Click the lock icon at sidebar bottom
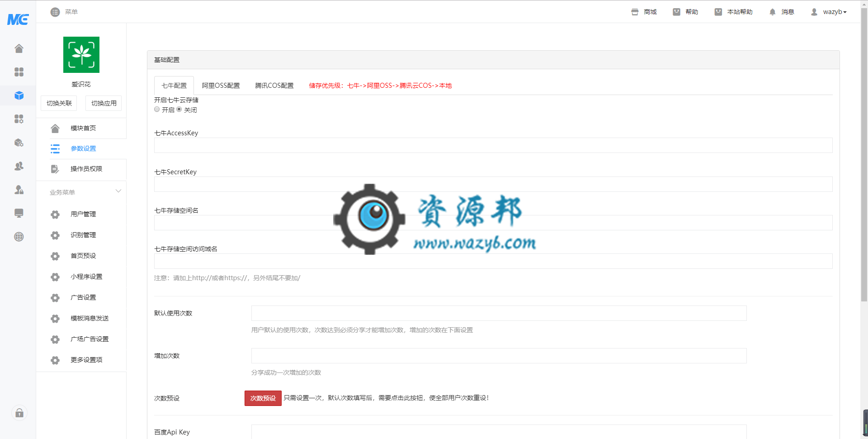The height and width of the screenshot is (439, 868). 19,413
